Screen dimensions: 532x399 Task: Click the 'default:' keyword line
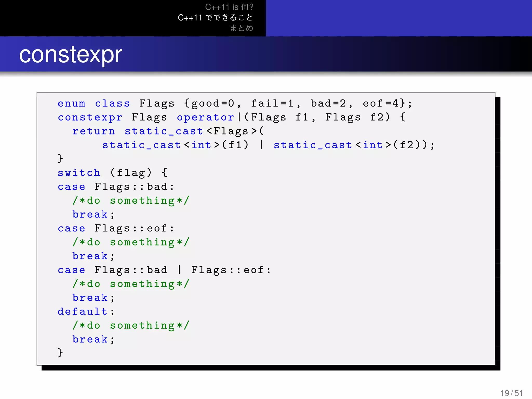[x=86, y=311]
